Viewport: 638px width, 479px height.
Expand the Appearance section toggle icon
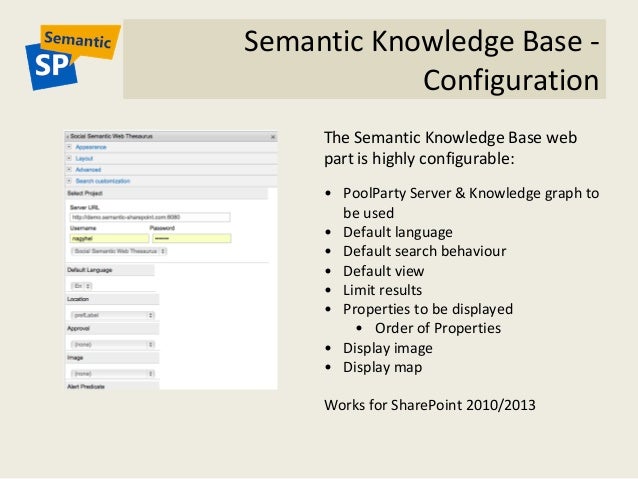[x=69, y=147]
